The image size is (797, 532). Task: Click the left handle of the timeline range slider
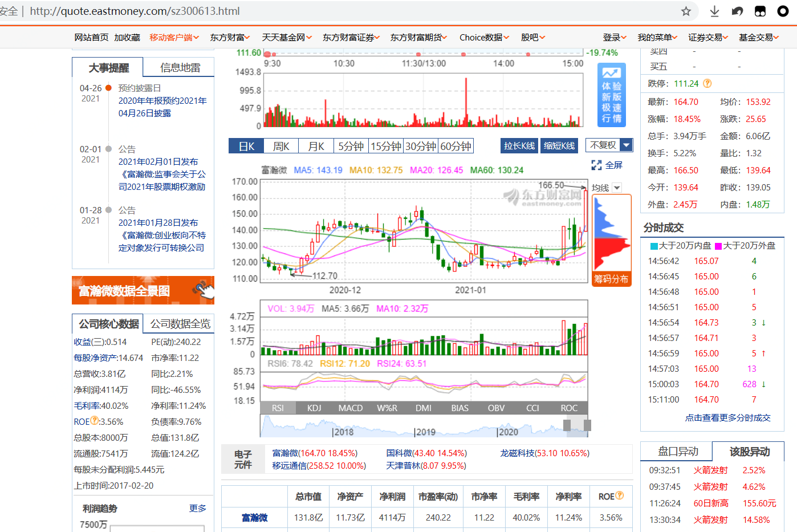click(567, 425)
